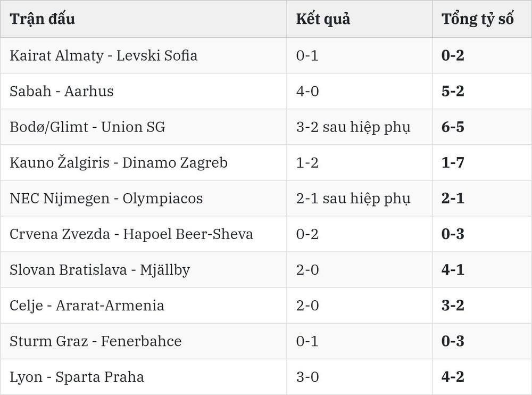Select the Celje - Ararat-Armenia match
This screenshot has height=395, width=532.
pos(87,306)
